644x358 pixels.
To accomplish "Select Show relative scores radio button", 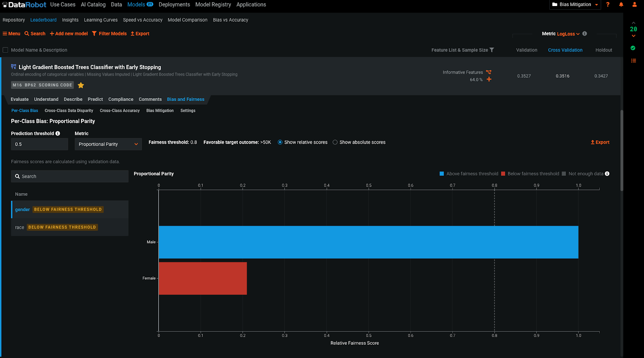I will tap(280, 142).
